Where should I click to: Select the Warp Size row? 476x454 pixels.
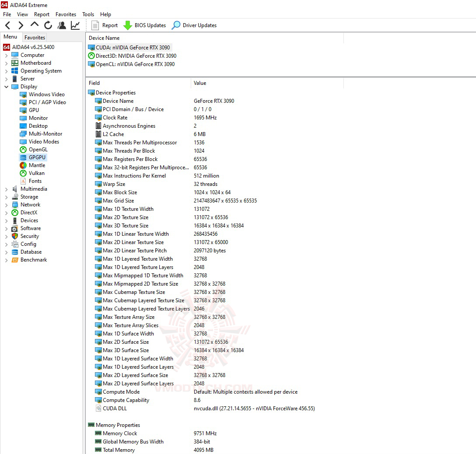[156, 184]
